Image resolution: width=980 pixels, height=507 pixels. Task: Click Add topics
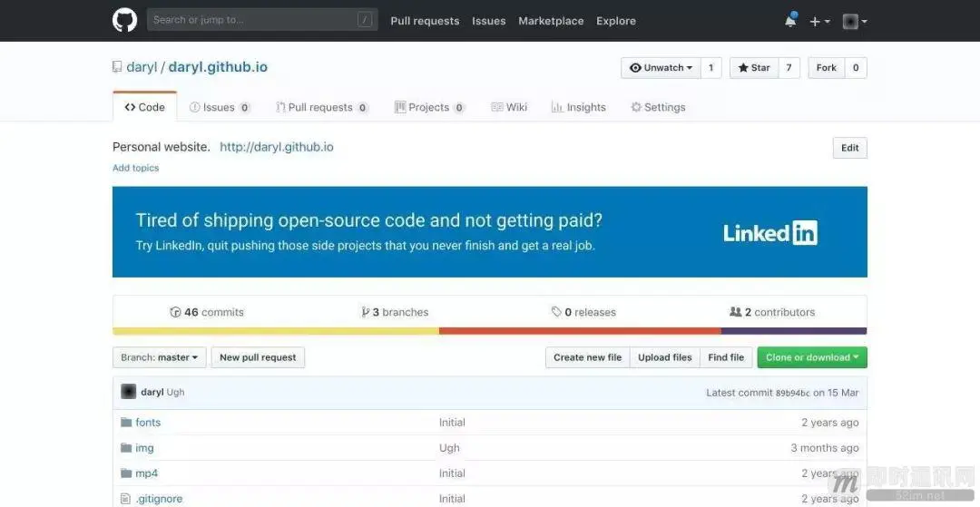click(135, 168)
